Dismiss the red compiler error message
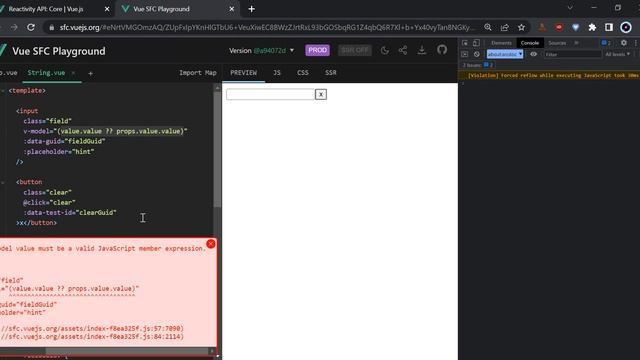 pyautogui.click(x=211, y=244)
